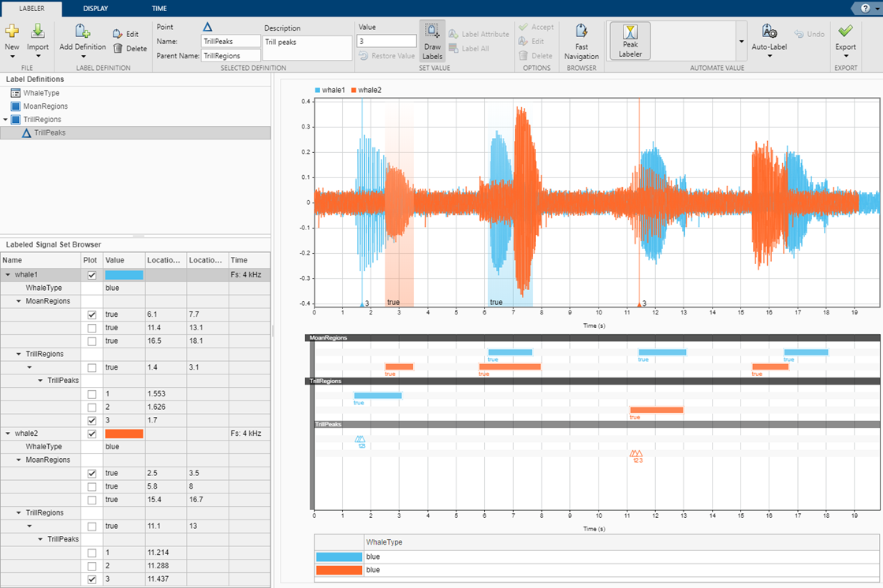The width and height of the screenshot is (883, 588).
Task: Select the TrillRegions label definition
Action: pos(43,119)
